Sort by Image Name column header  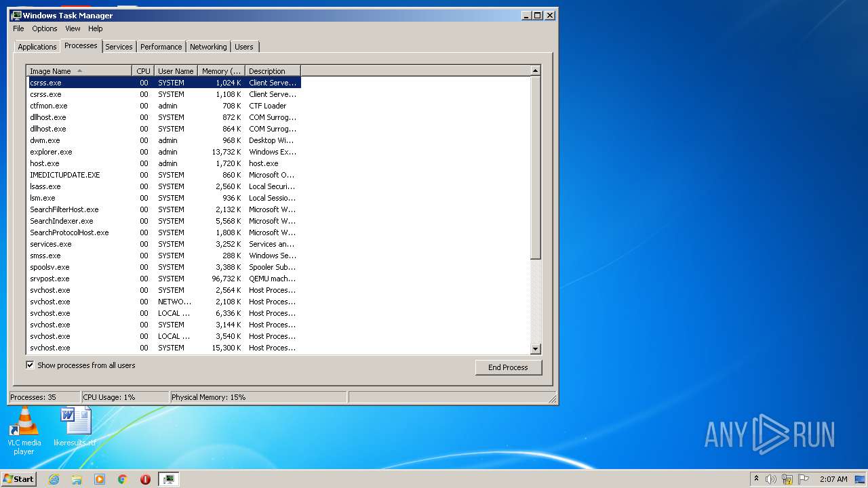coord(79,71)
